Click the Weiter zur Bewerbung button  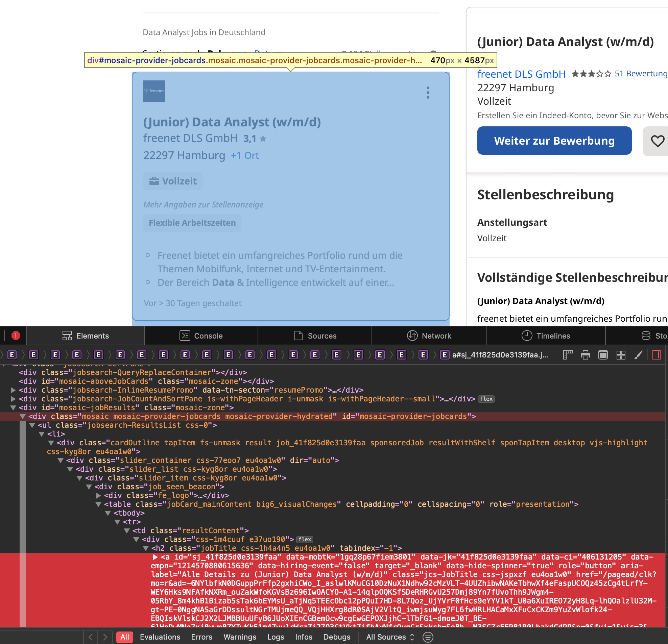pyautogui.click(x=554, y=141)
